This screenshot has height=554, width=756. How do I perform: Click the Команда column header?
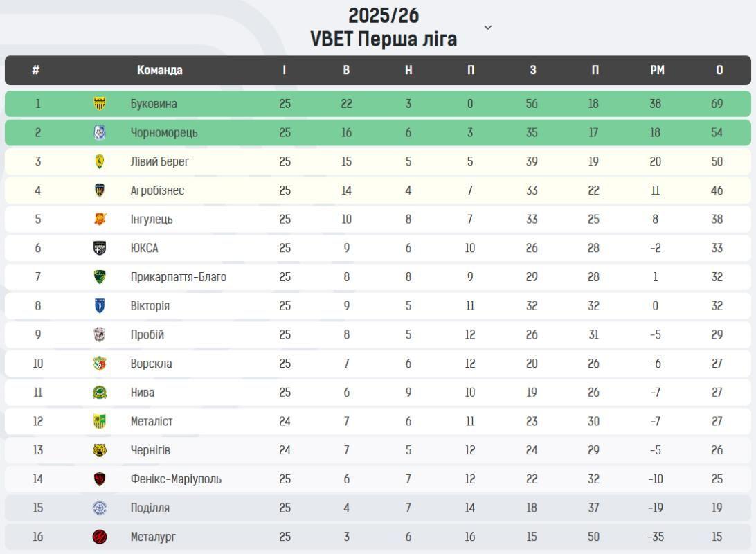pos(159,70)
